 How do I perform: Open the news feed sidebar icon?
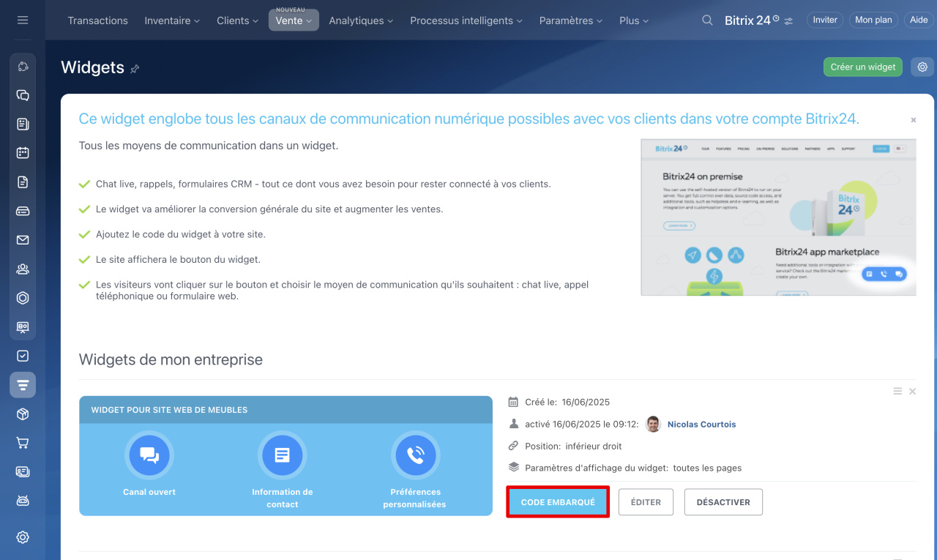pos(23,124)
